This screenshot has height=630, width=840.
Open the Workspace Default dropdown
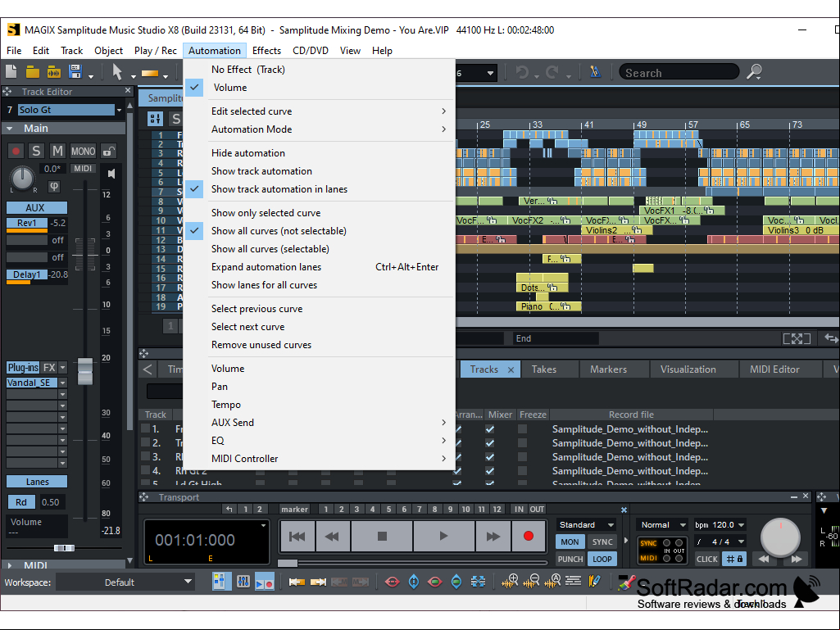pos(125,582)
